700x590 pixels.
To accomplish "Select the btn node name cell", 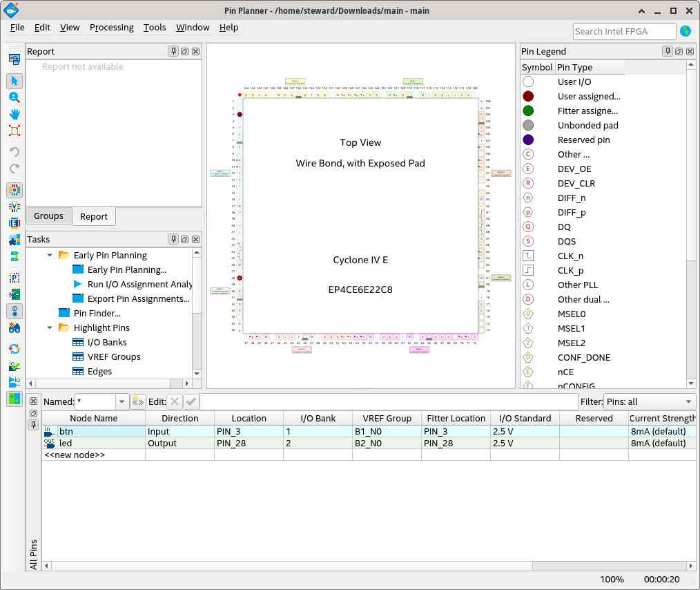I will point(94,431).
